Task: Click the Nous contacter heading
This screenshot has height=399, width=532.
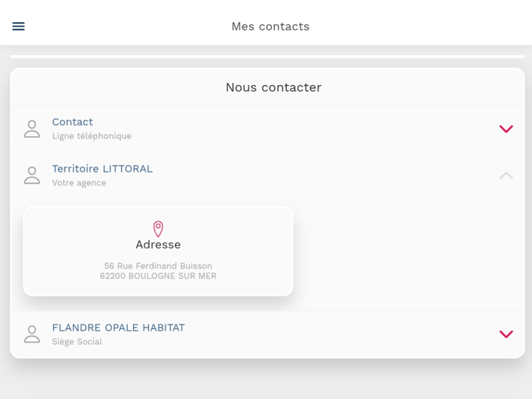Action: [x=274, y=87]
